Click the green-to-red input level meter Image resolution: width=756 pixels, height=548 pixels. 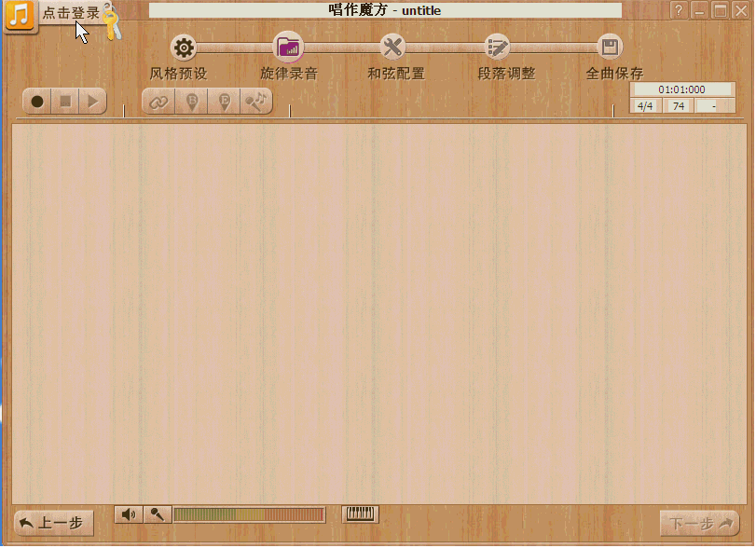click(249, 514)
